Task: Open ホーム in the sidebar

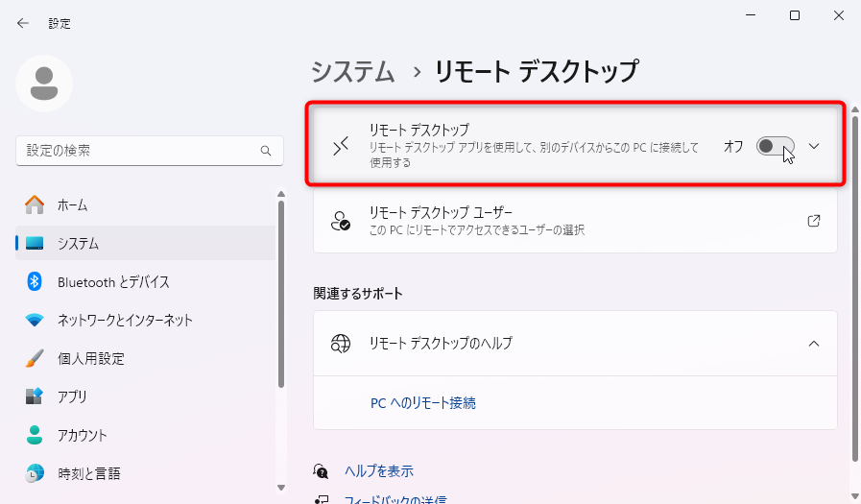Action: pyautogui.click(x=146, y=204)
